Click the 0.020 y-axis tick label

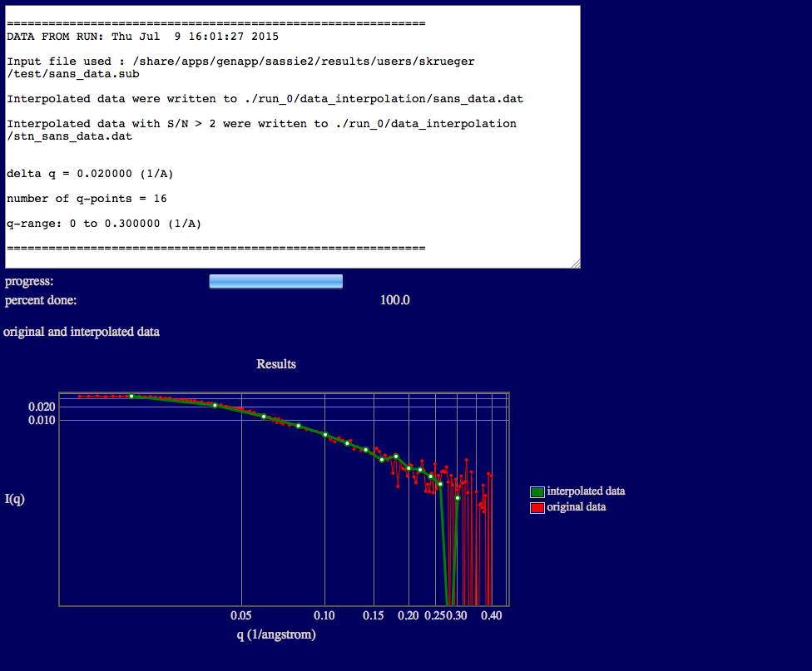pos(42,407)
